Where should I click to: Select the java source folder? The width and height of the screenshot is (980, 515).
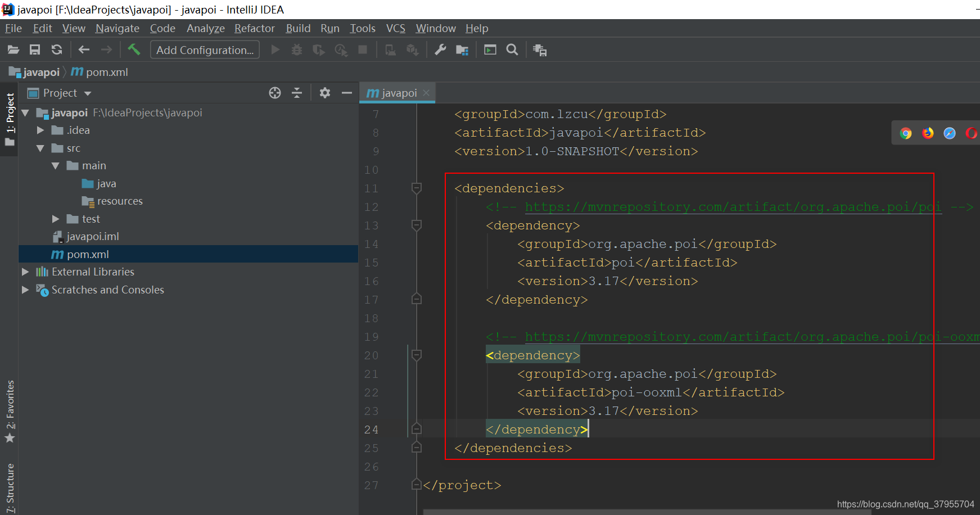[106, 184]
